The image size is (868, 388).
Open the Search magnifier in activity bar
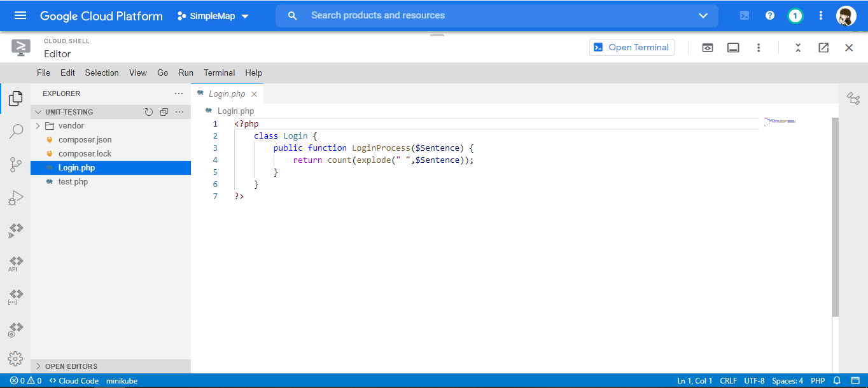pyautogui.click(x=15, y=132)
